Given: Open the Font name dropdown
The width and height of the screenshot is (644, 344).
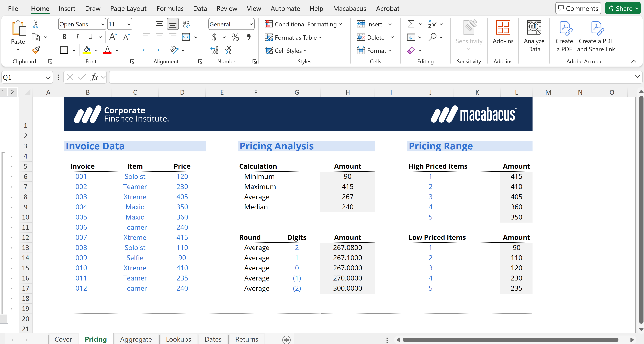Looking at the screenshot, I should tap(103, 24).
